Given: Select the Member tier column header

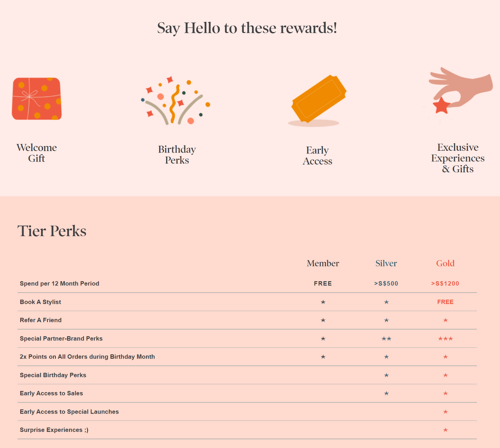Looking at the screenshot, I should [x=323, y=263].
